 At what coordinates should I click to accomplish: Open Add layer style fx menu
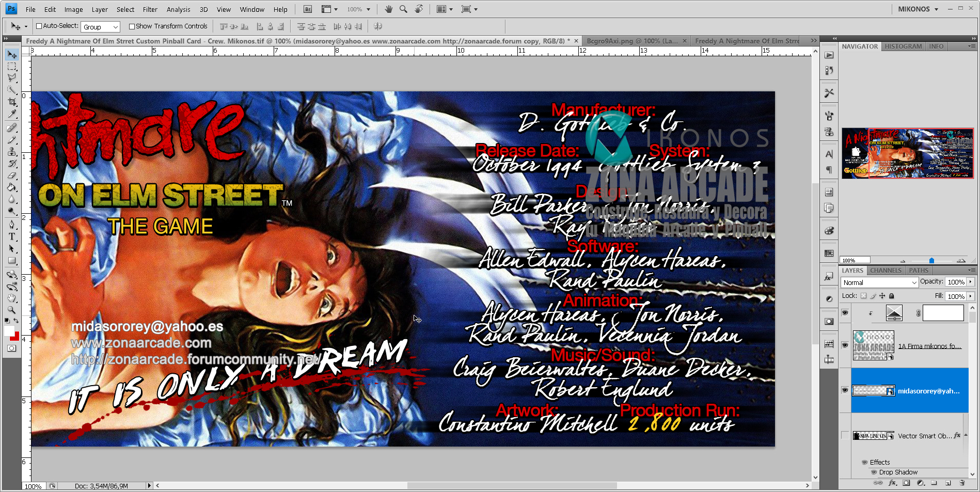click(892, 483)
